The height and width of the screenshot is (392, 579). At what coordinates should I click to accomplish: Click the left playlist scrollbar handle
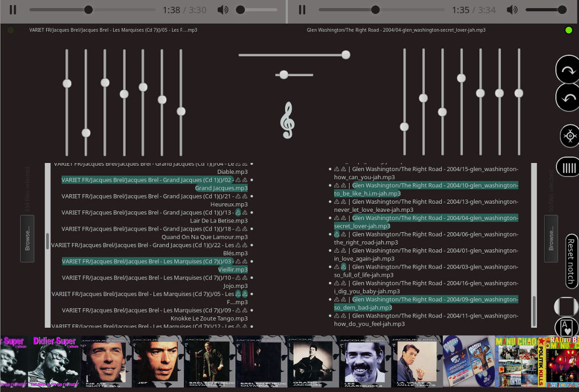(x=47, y=241)
